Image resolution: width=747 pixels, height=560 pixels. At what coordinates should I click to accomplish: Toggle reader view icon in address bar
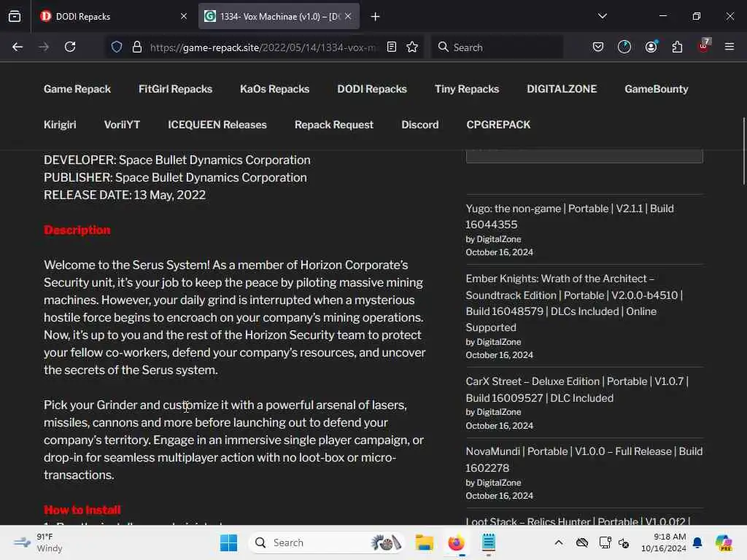(392, 47)
